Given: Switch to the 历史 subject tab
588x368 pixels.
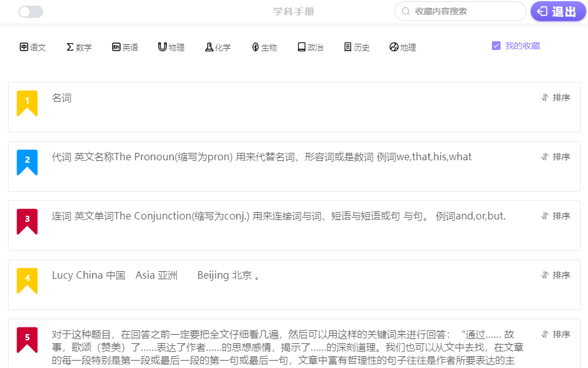Looking at the screenshot, I should coord(356,47).
